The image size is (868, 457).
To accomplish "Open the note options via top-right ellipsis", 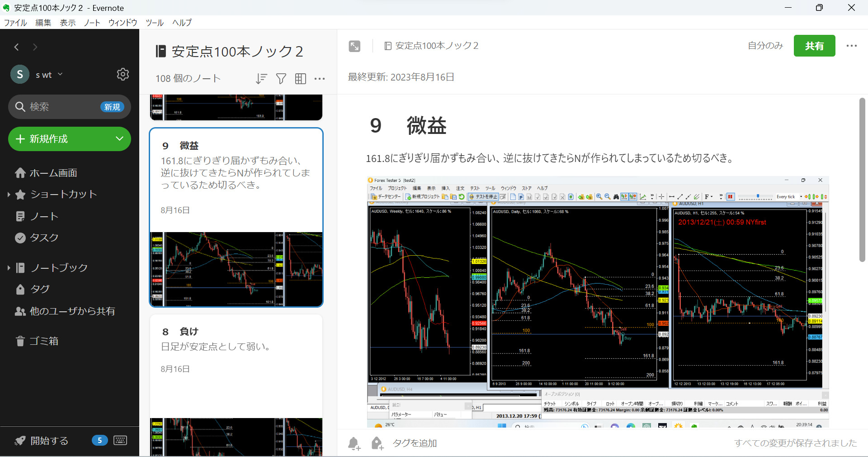I will click(x=852, y=46).
